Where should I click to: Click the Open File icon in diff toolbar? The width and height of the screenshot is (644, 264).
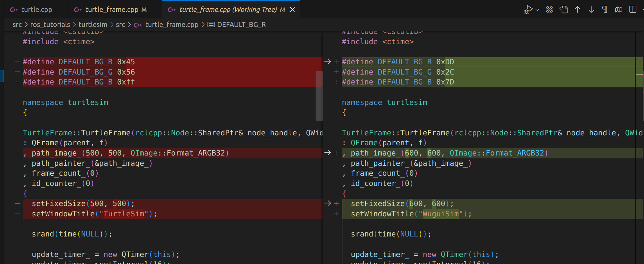click(x=564, y=10)
